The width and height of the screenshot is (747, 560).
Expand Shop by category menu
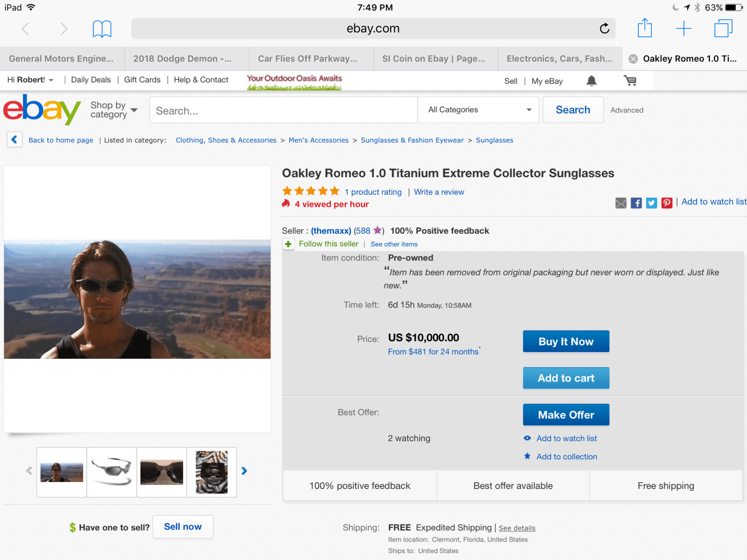[113, 110]
